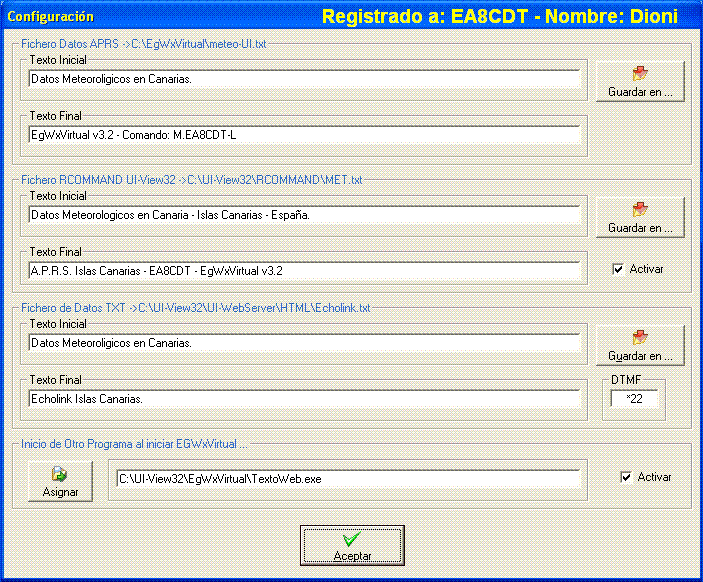Toggle Activar checkbox for startup program
This screenshot has width=703, height=582.
[x=626, y=477]
